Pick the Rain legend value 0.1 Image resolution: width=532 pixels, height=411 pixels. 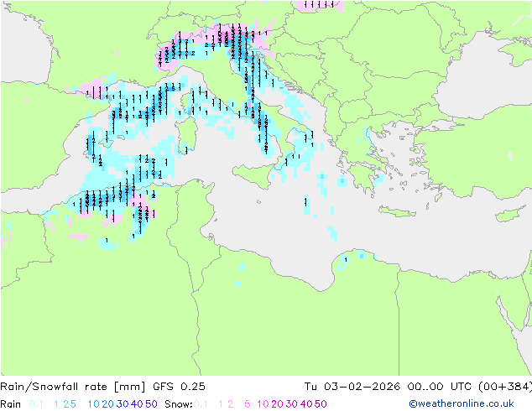click(36, 404)
